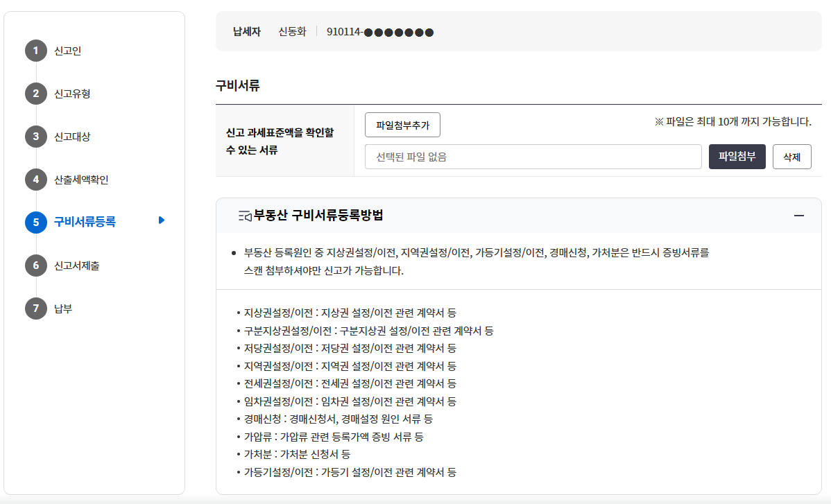The height and width of the screenshot is (504, 831).
Task: Select the step 2 circle for 신고유형
Action: (35, 94)
